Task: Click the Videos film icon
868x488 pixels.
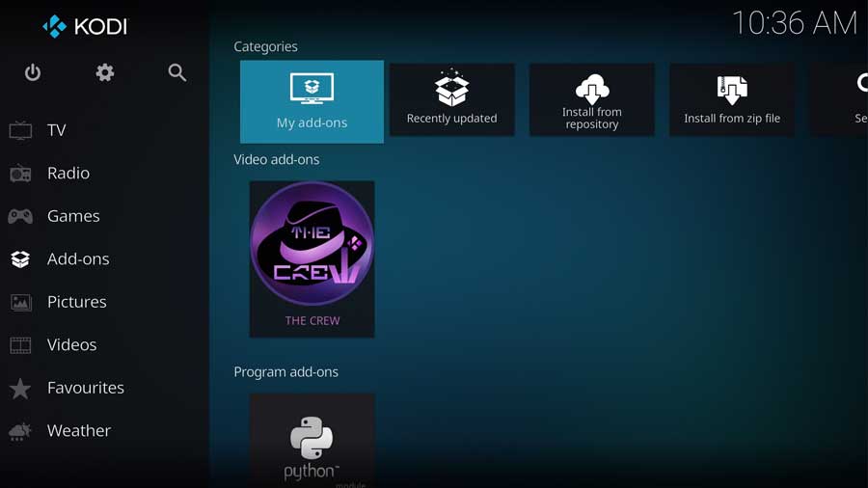Action: coord(20,345)
